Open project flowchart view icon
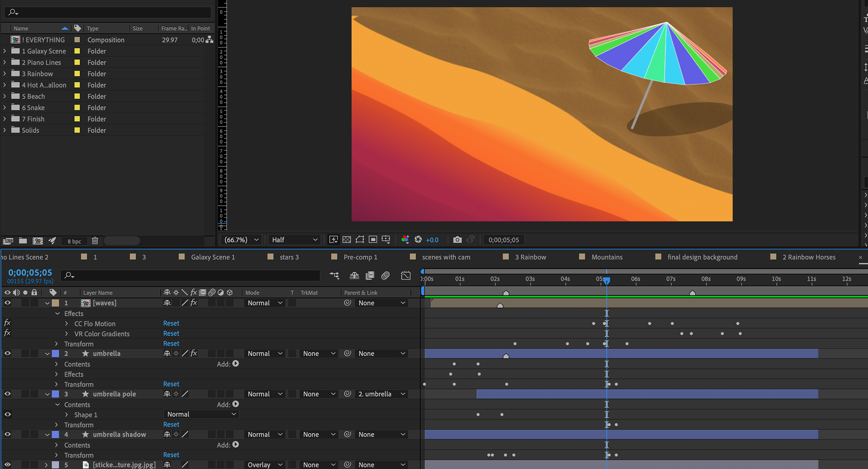 (209, 40)
